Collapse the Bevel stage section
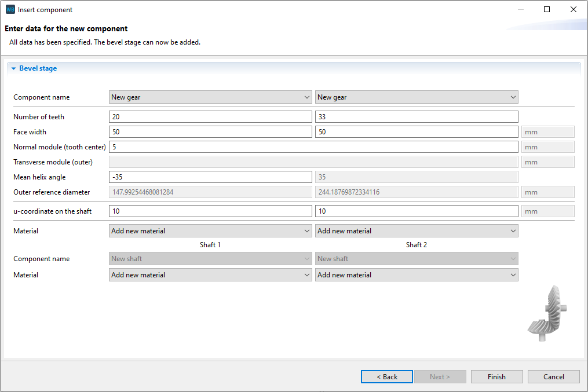588x392 pixels. coord(13,68)
